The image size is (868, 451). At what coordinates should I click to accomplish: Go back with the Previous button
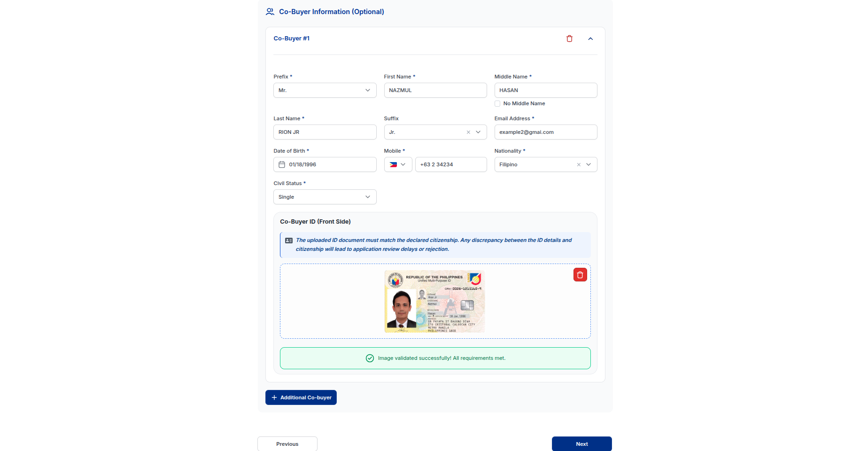[x=287, y=444]
